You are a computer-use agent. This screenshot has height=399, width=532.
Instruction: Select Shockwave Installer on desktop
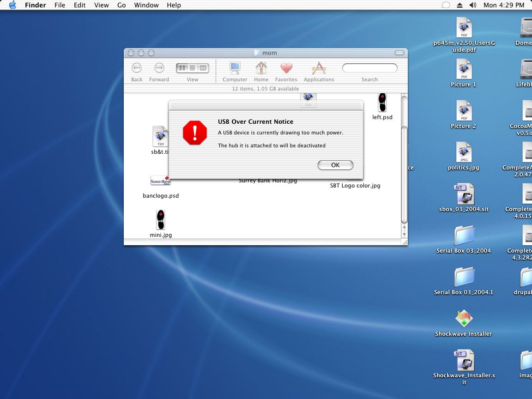(x=464, y=323)
